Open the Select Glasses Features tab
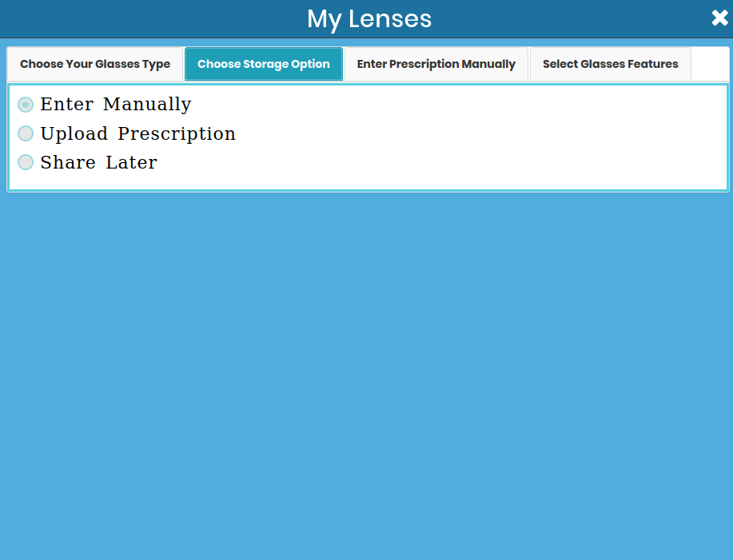 point(610,64)
